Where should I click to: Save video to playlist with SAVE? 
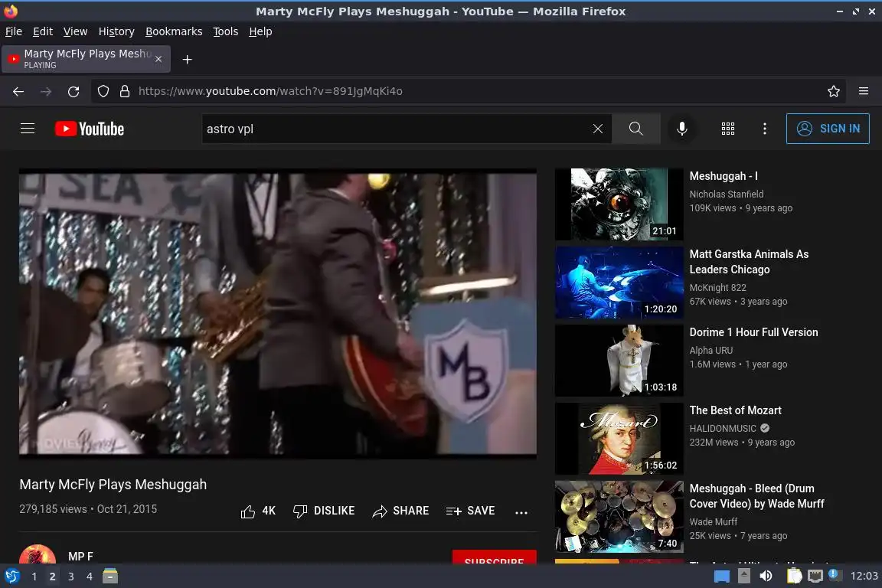470,511
